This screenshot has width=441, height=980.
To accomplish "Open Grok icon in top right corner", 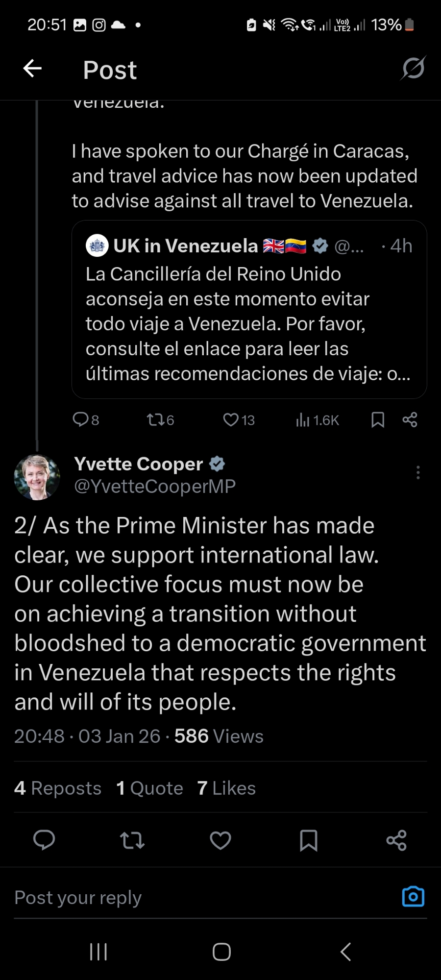I will [413, 68].
